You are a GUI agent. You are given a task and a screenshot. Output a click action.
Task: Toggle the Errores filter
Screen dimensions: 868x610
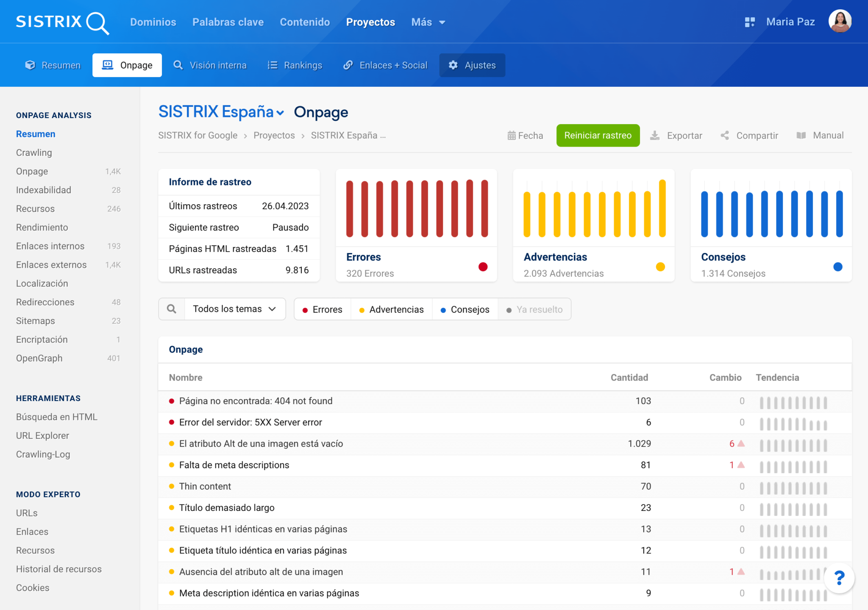point(323,309)
